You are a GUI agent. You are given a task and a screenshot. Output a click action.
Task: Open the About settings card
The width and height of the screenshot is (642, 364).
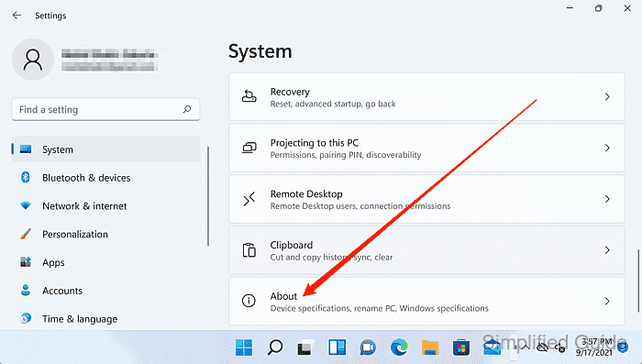pos(426,302)
